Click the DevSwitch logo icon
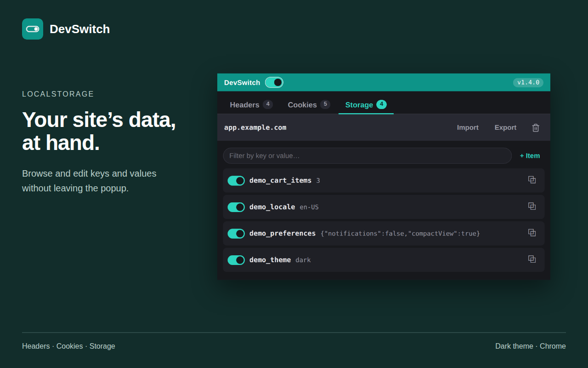 tap(33, 29)
